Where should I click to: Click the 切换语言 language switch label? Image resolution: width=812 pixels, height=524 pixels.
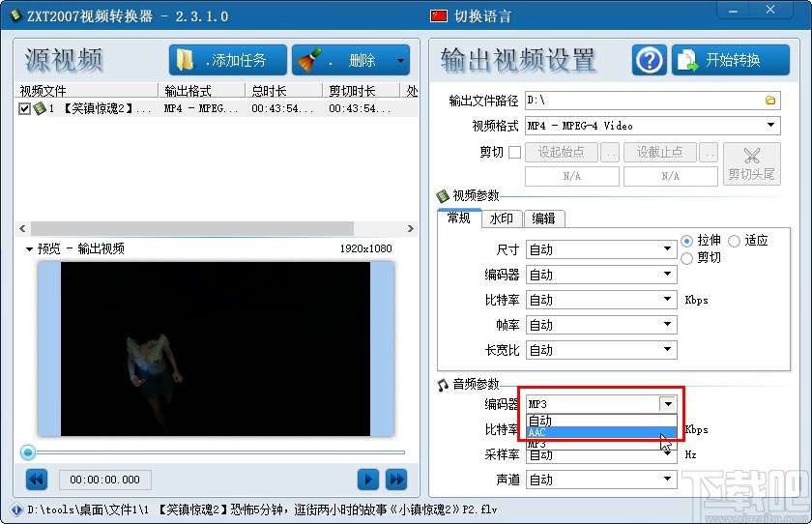click(482, 16)
